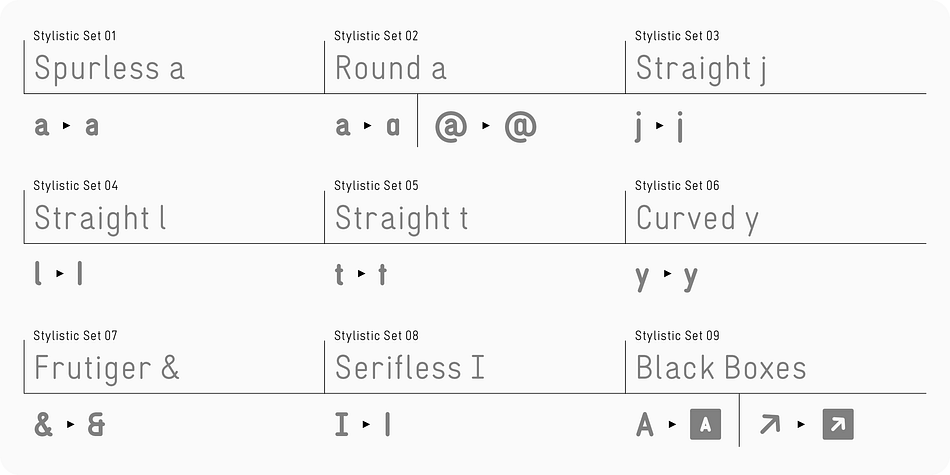Click the original ampersand glyph in Set 07
This screenshot has width=950, height=475.
(x=44, y=425)
